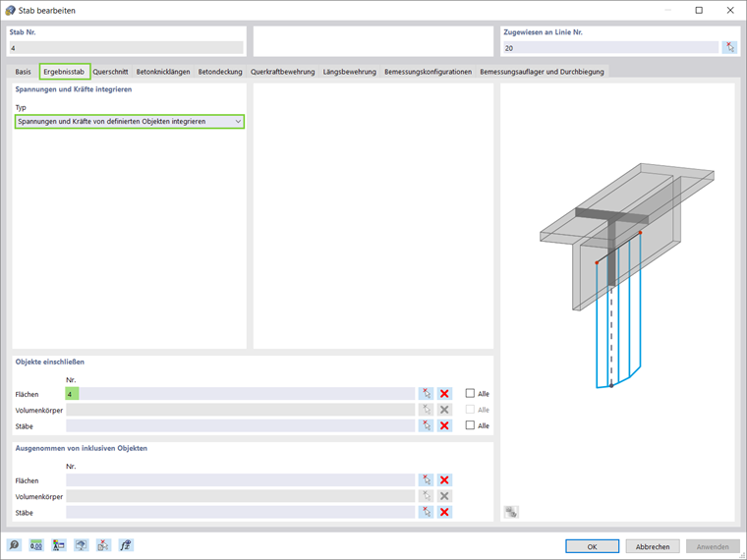This screenshot has width=747, height=560.
Task: Click Volumenkörper field in Ausgenommen section
Action: (241, 496)
